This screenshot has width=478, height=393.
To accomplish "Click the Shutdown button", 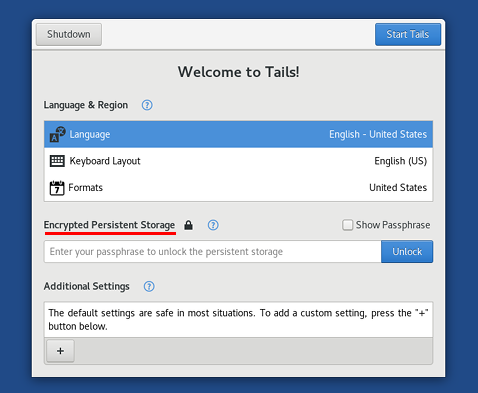I will [x=69, y=34].
